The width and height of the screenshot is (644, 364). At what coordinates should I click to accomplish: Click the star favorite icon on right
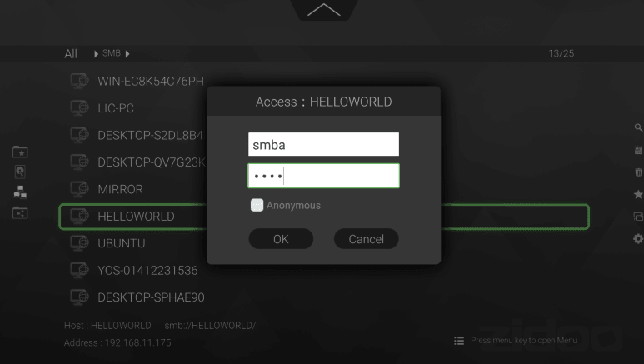[638, 194]
